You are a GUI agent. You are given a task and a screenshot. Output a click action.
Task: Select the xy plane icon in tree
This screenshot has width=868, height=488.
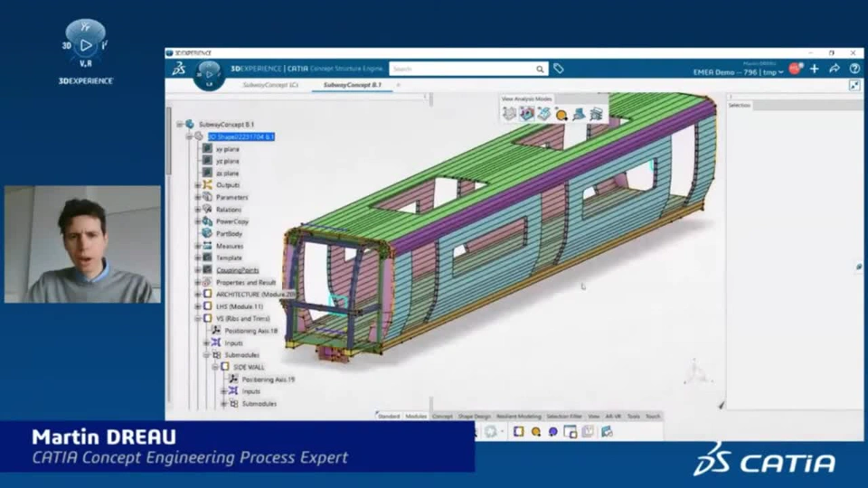click(207, 149)
